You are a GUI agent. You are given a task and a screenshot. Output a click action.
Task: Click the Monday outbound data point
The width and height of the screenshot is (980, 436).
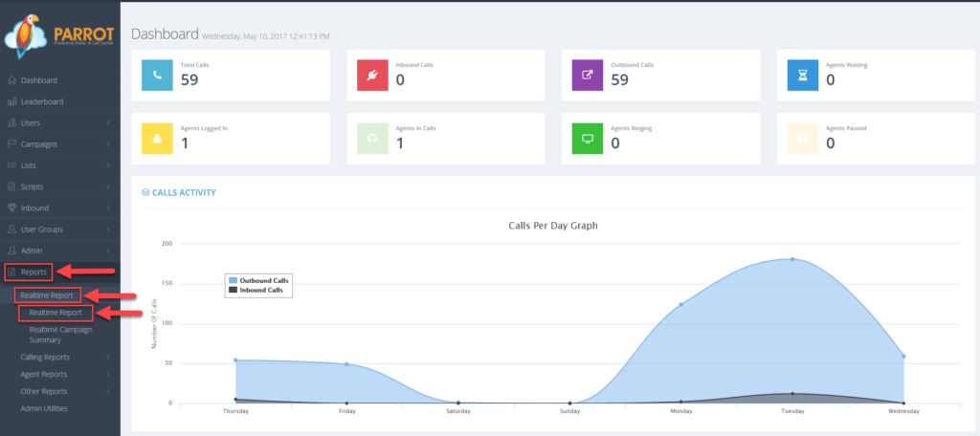pos(681,304)
